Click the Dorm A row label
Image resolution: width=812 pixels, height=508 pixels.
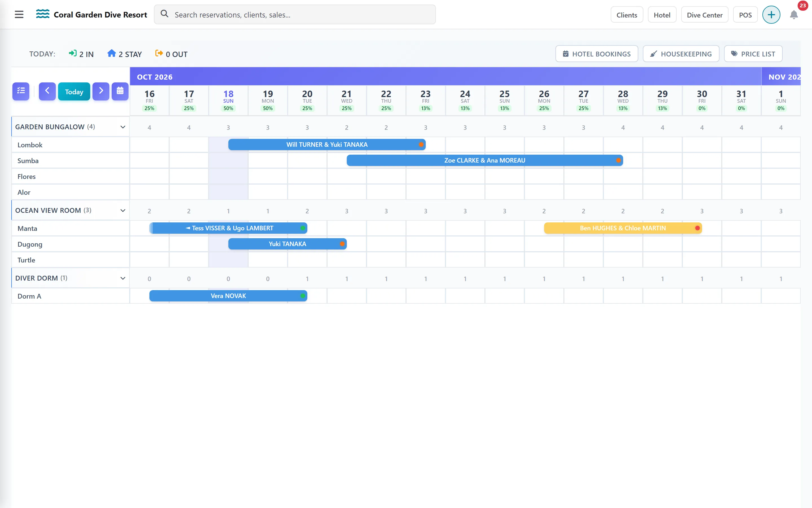pyautogui.click(x=29, y=296)
